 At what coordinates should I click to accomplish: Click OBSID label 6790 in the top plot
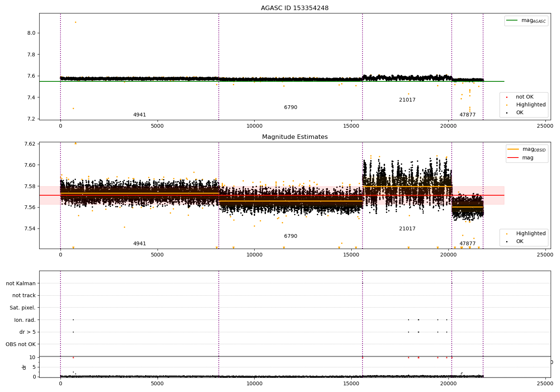[290, 108]
